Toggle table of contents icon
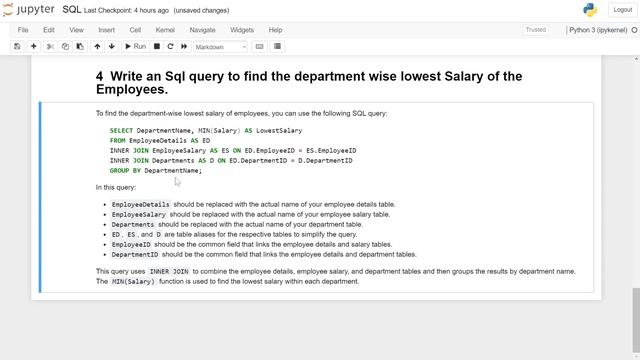The image size is (640, 360). tap(277, 47)
